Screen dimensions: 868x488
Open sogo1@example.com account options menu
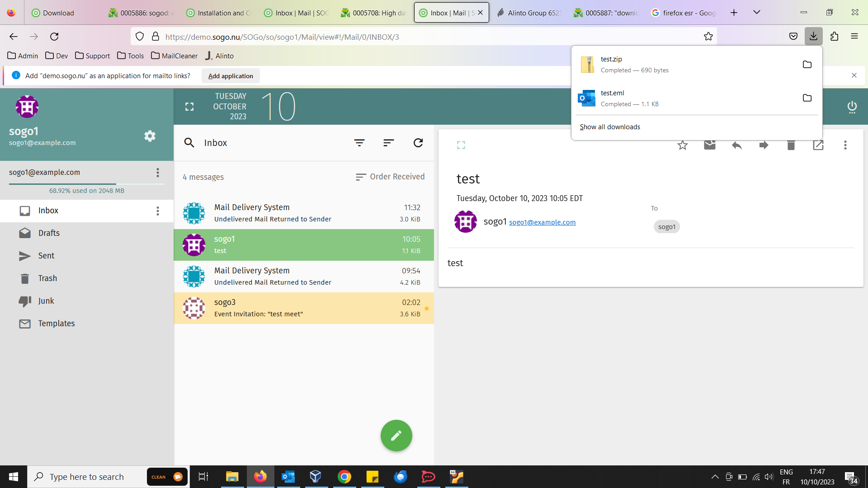[158, 173]
